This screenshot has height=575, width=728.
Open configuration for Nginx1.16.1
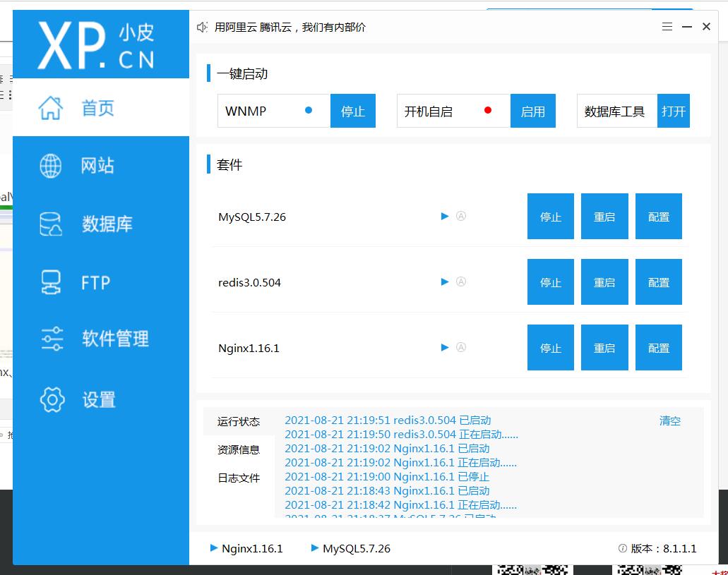658,348
